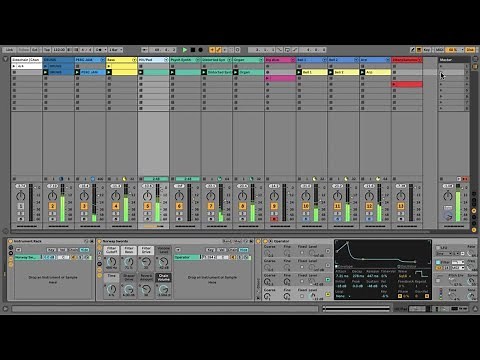
Task: Click track 6 pan knob
Action: (x=179, y=196)
